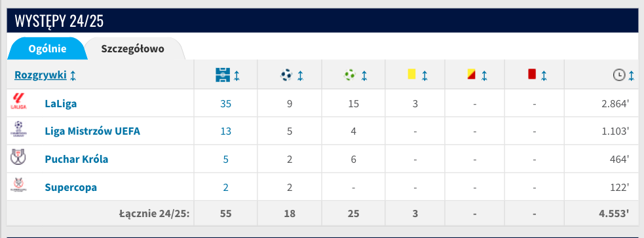Image resolution: width=644 pixels, height=238 pixels.
Task: Open the 35 LaLiga appearances link
Action: [225, 104]
